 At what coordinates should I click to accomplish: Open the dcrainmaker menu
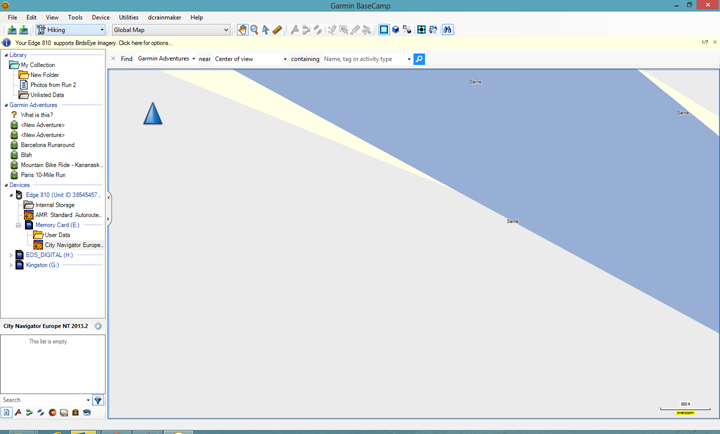pyautogui.click(x=164, y=17)
